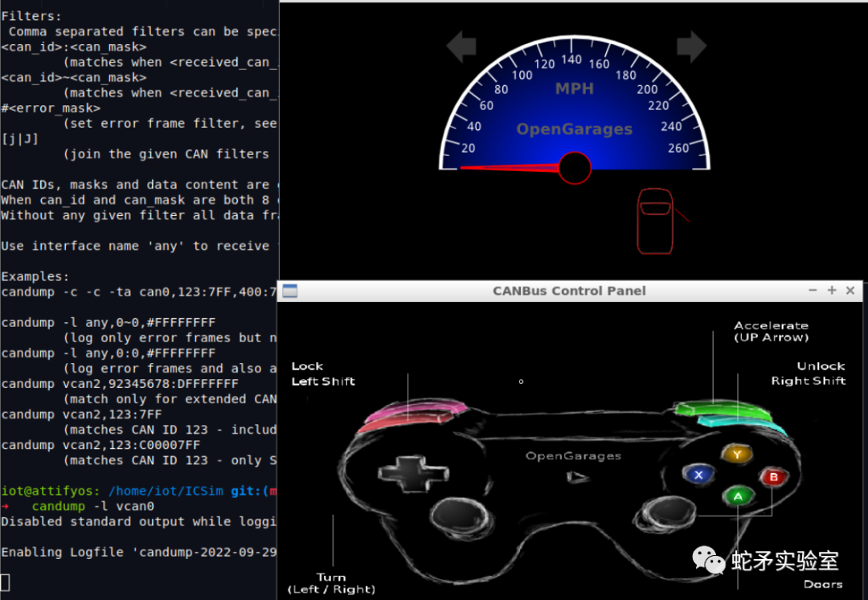Maximize the CANBus Control Panel window
Screen dimensions: 868x600
832,290
